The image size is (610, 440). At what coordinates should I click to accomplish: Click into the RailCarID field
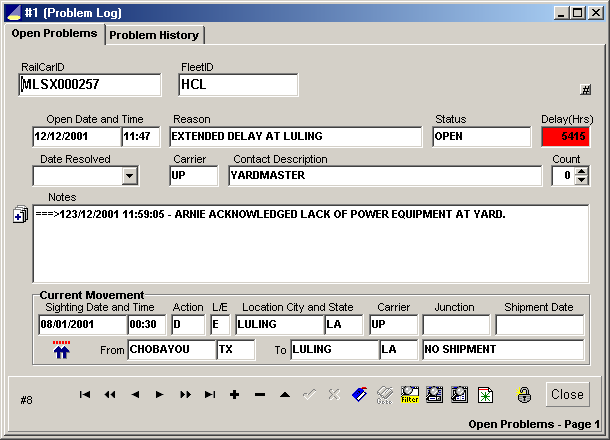(x=89, y=85)
